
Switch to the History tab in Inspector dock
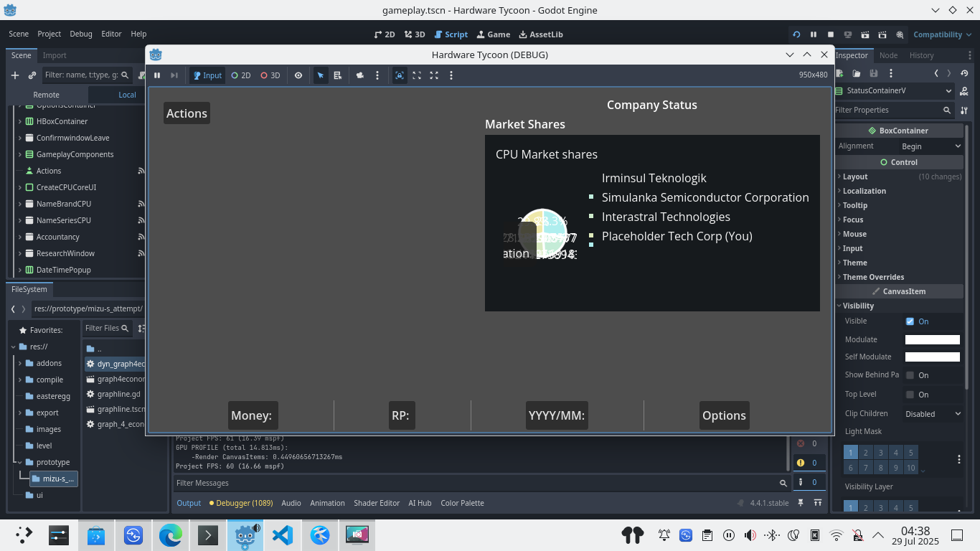[921, 55]
